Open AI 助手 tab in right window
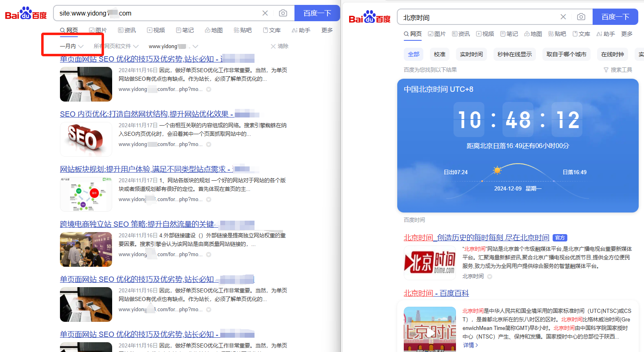The image size is (644, 352). pyautogui.click(x=606, y=34)
